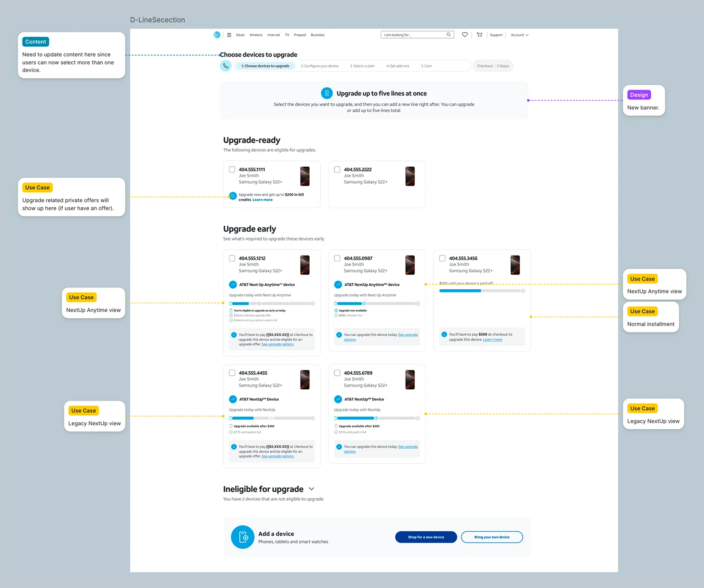Tick the 404.555.3456 device checkbox
Image resolution: width=704 pixels, height=588 pixels.
click(x=442, y=259)
